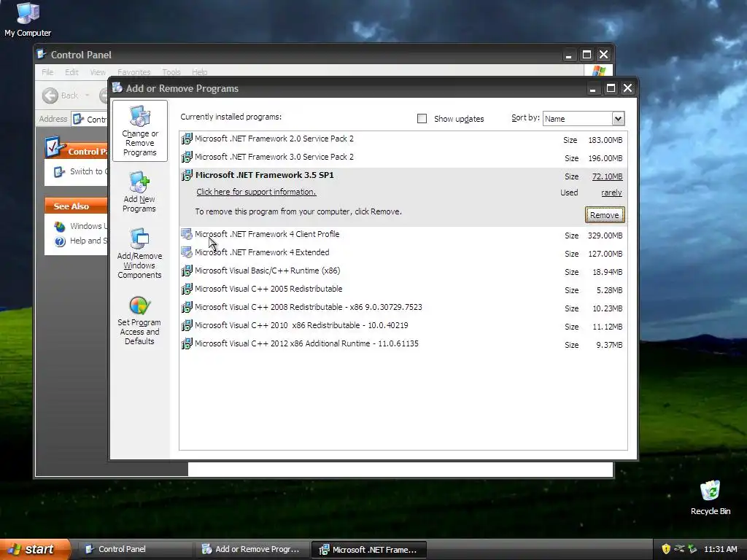
Task: Click the underlined rarely usage link
Action: pyautogui.click(x=611, y=192)
